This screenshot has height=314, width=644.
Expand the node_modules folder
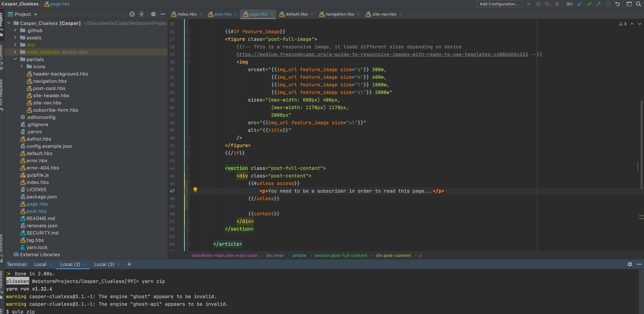pyautogui.click(x=15, y=52)
